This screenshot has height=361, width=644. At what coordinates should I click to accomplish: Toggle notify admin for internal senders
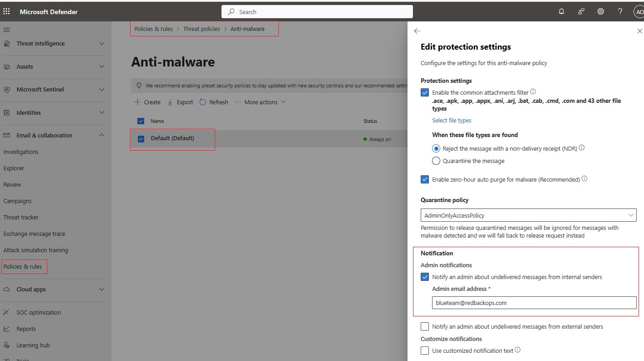(x=425, y=277)
